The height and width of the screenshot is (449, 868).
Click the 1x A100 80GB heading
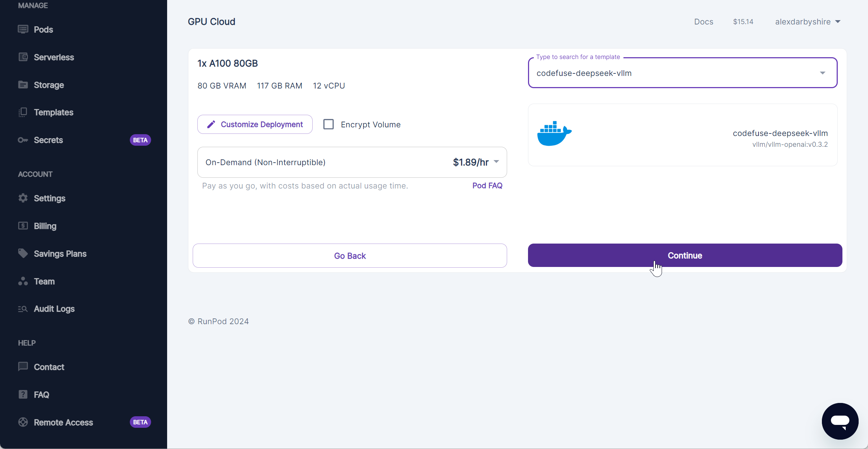click(228, 64)
